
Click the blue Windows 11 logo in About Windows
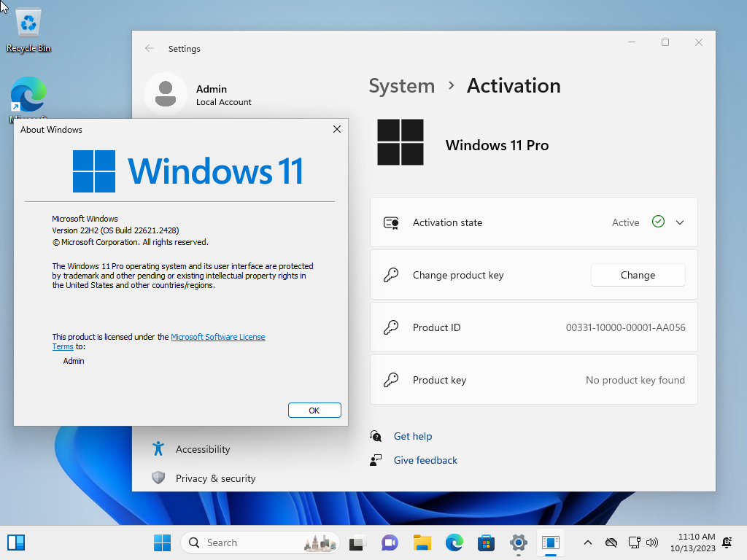pos(94,171)
